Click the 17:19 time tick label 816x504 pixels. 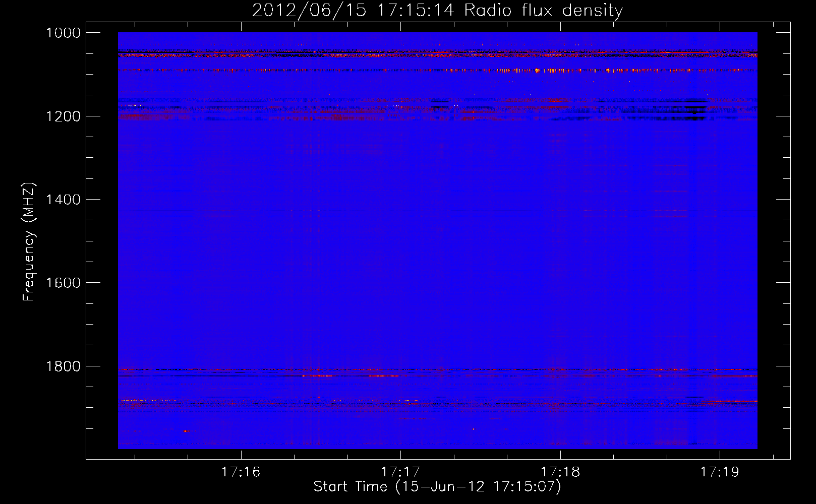(x=720, y=472)
